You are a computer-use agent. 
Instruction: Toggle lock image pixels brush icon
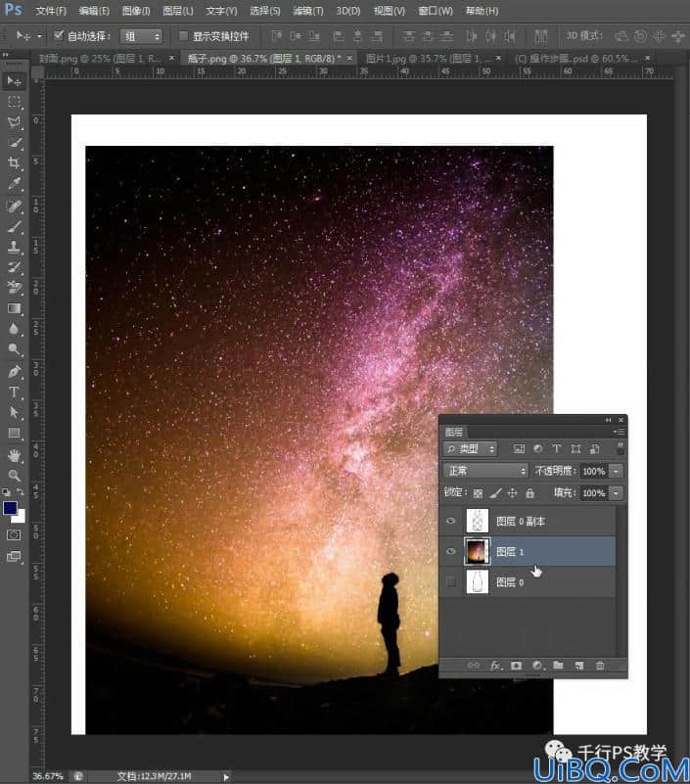[495, 493]
